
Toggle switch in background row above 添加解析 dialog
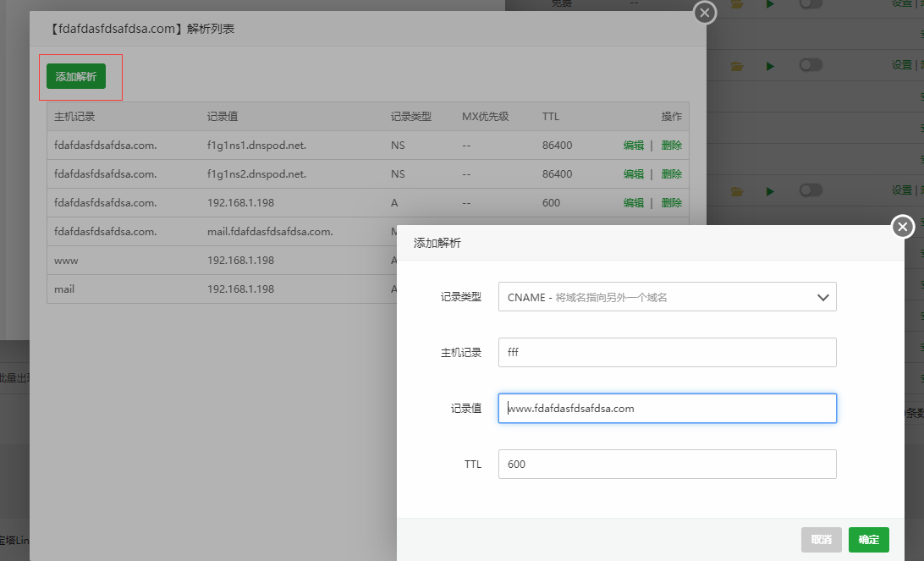coord(811,190)
